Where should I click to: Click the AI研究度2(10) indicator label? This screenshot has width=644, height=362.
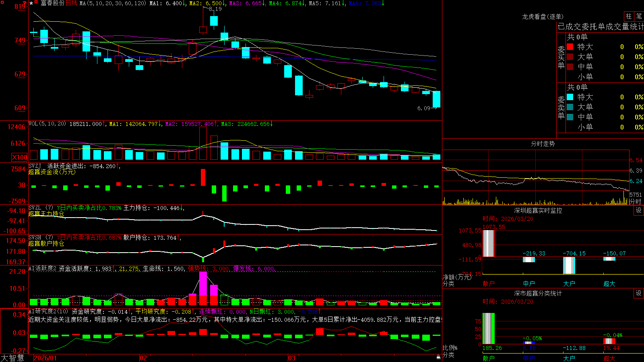[49, 311]
